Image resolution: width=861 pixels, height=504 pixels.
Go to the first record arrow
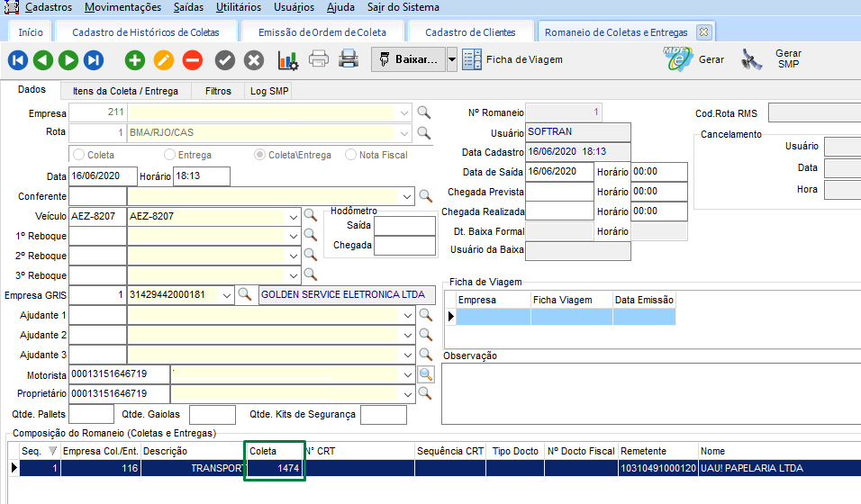click(x=18, y=60)
